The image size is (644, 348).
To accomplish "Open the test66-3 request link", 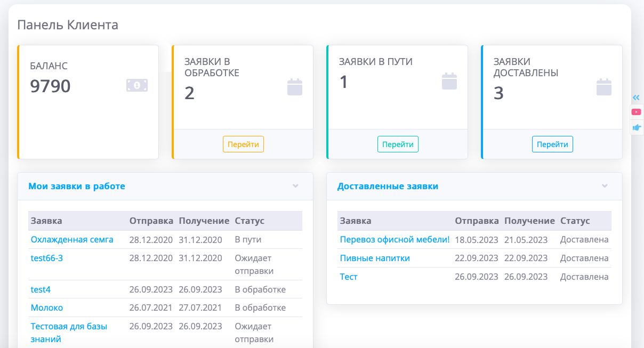I will click(x=47, y=258).
